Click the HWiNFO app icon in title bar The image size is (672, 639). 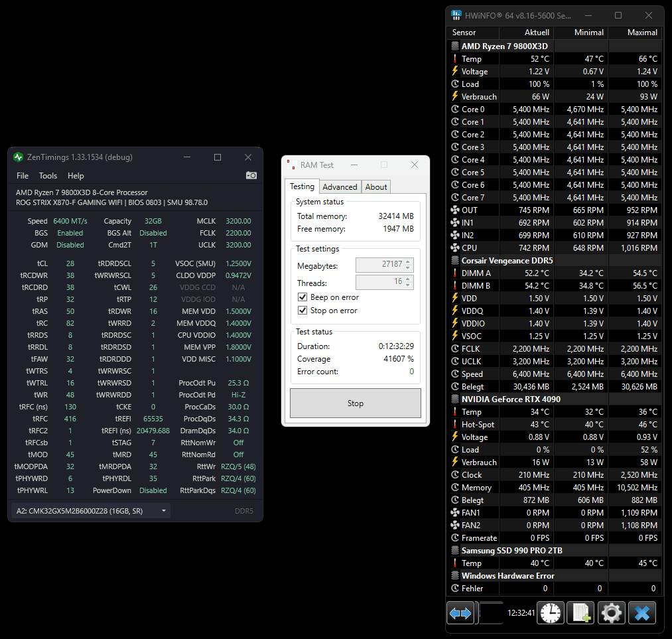[x=456, y=15]
